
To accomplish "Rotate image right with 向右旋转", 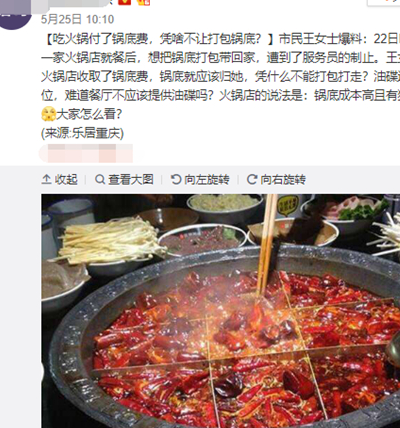I will point(283,179).
